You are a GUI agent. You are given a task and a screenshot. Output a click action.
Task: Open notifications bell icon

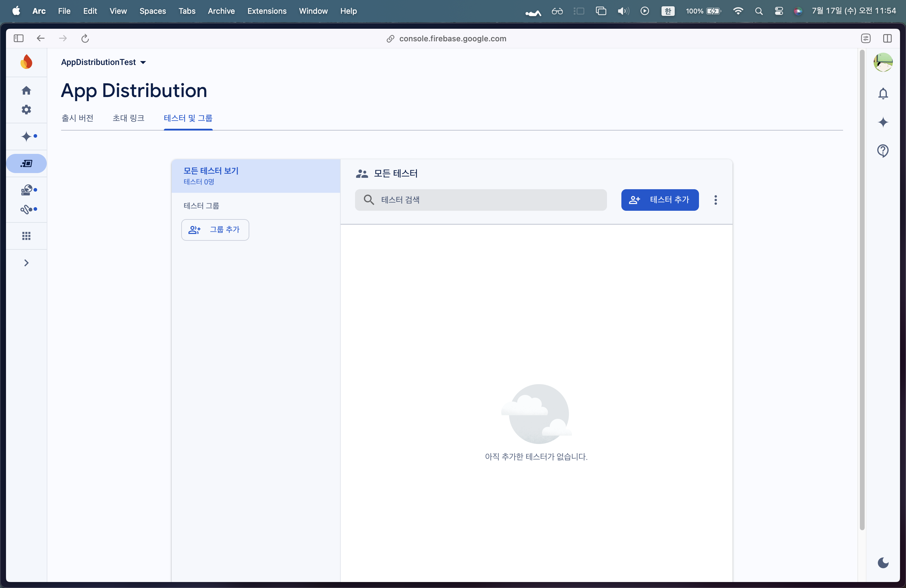883,94
